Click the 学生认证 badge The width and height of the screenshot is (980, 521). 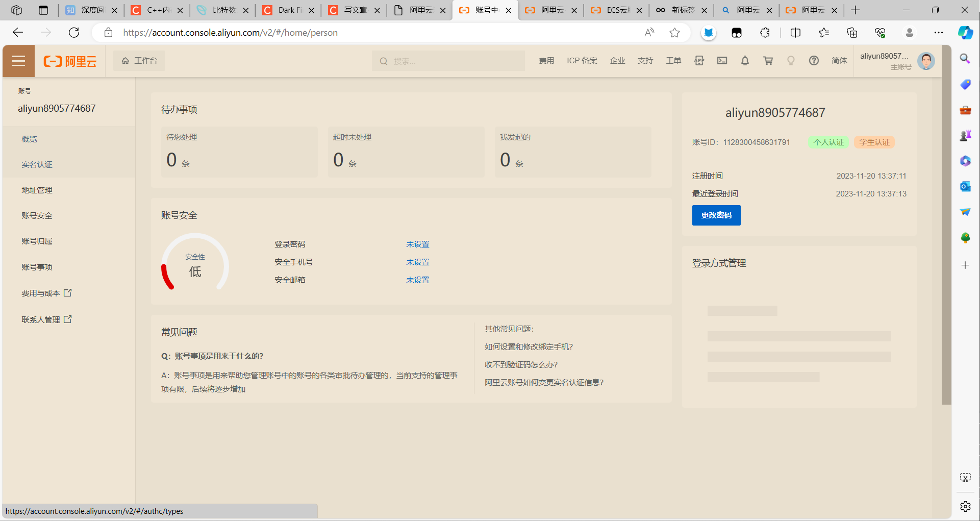point(874,142)
